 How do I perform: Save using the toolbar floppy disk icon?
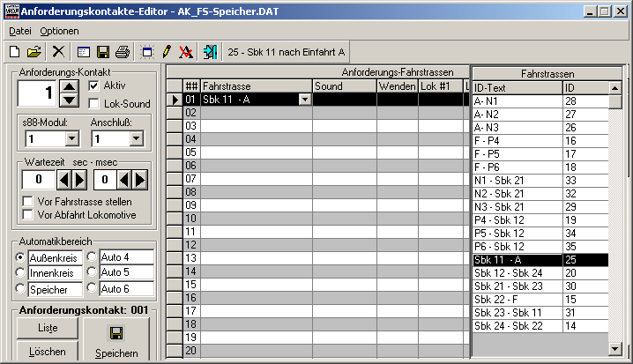point(103,52)
